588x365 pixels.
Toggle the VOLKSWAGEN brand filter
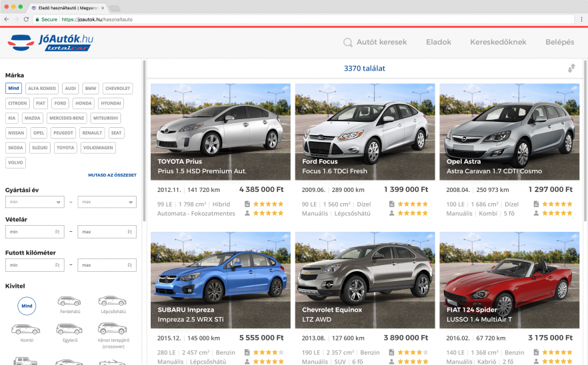[98, 148]
